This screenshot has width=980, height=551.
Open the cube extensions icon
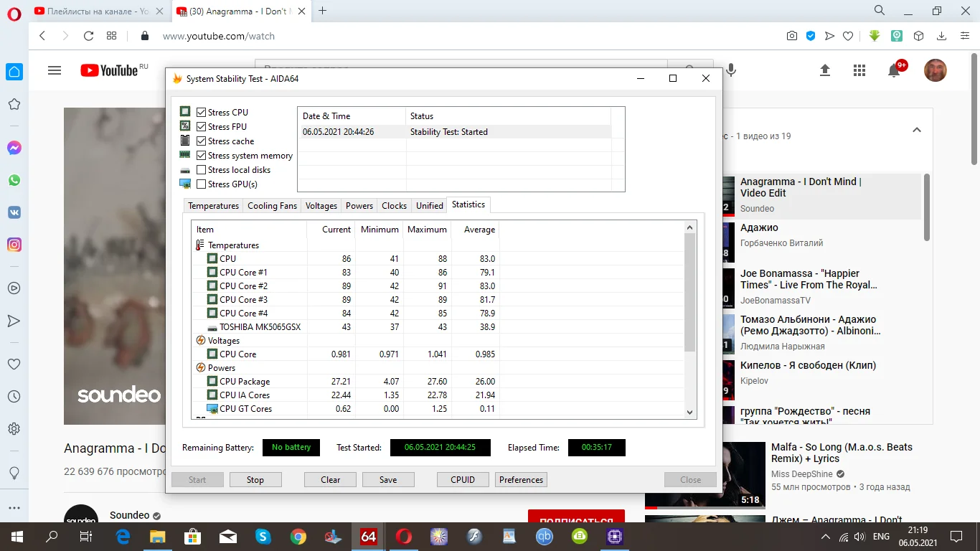918,36
